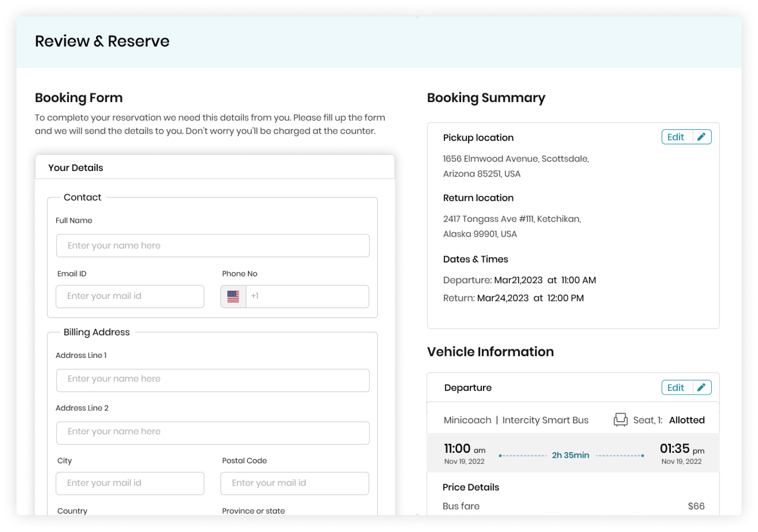The image size is (758, 532).
Task: Click the 'Billing Address' group label
Action: tap(96, 332)
